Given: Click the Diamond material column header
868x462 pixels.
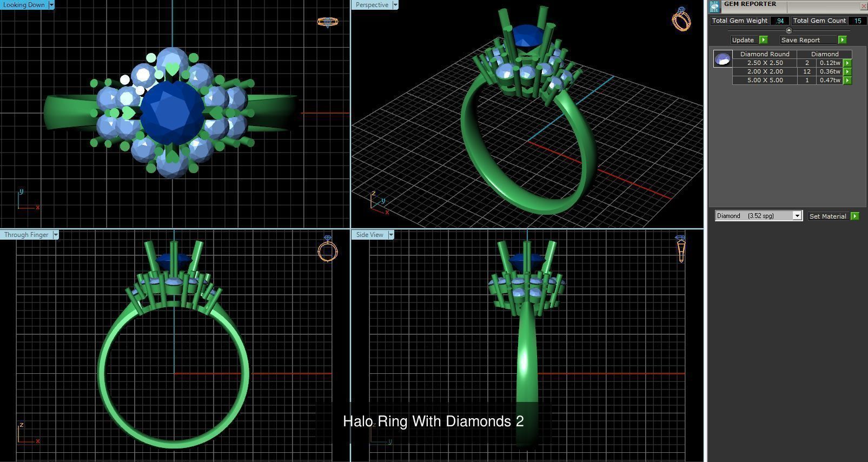Looking at the screenshot, I should click(x=825, y=54).
